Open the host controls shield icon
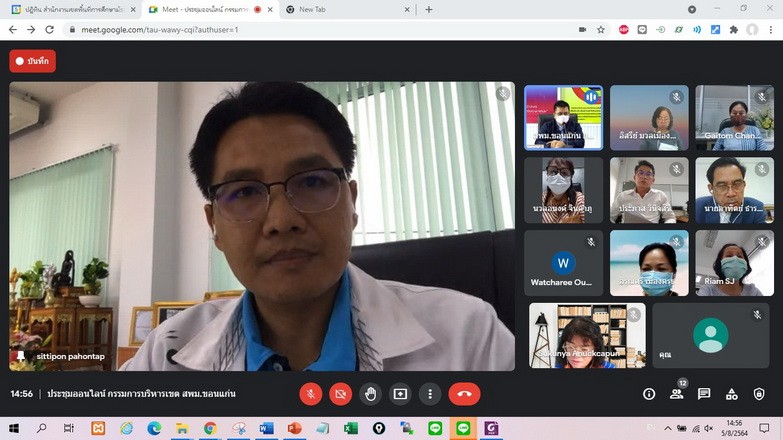This screenshot has height=440, width=783. point(759,394)
